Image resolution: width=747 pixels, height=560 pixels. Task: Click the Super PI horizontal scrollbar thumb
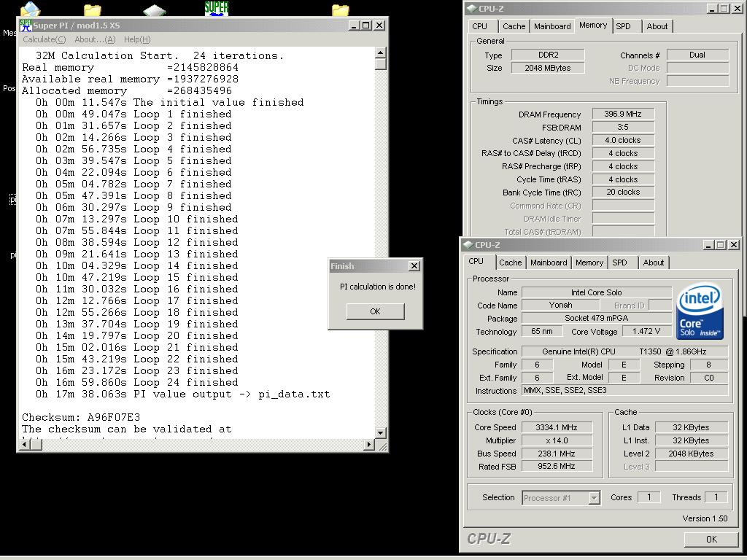click(36, 444)
